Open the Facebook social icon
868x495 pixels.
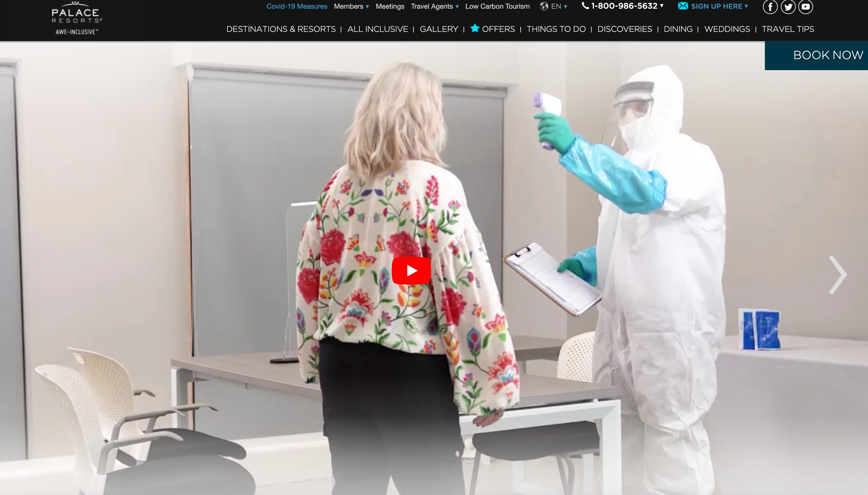point(770,7)
